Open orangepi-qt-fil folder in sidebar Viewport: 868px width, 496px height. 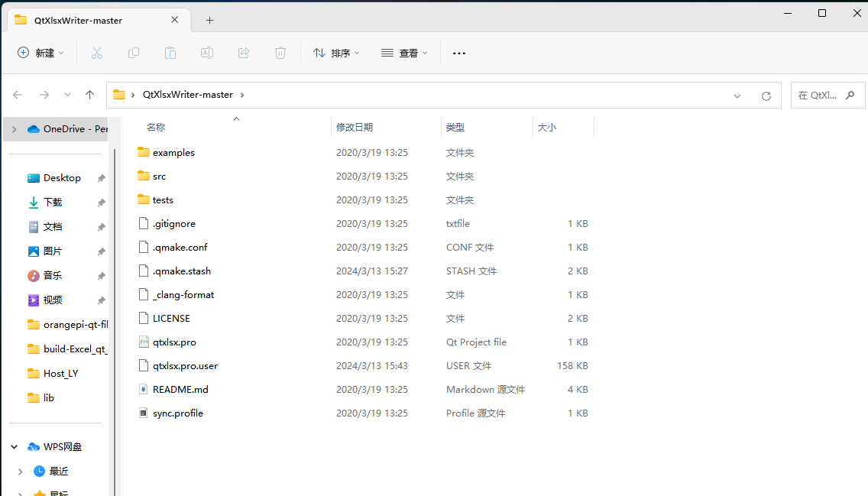(67, 324)
